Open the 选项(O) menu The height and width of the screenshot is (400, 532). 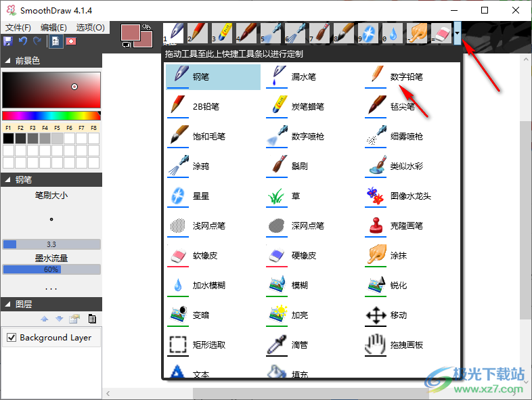(90, 28)
